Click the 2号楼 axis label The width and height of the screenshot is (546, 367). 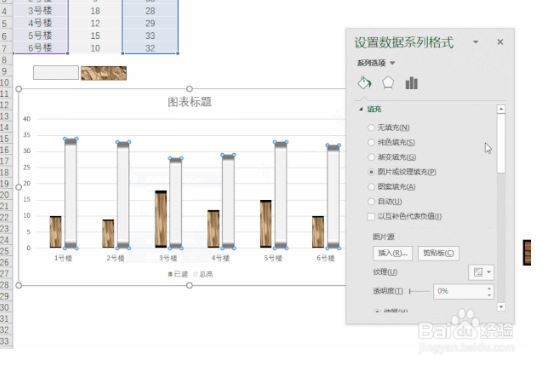[115, 258]
